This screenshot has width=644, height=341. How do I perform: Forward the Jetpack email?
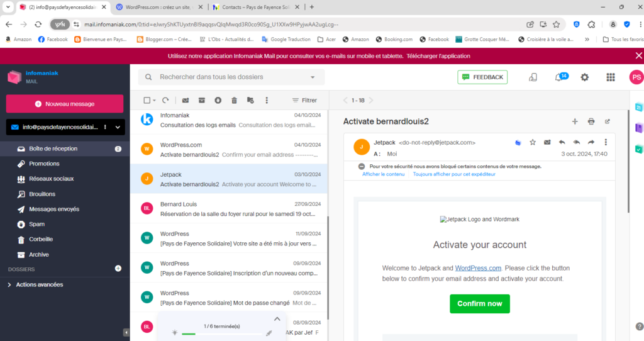coord(591,142)
